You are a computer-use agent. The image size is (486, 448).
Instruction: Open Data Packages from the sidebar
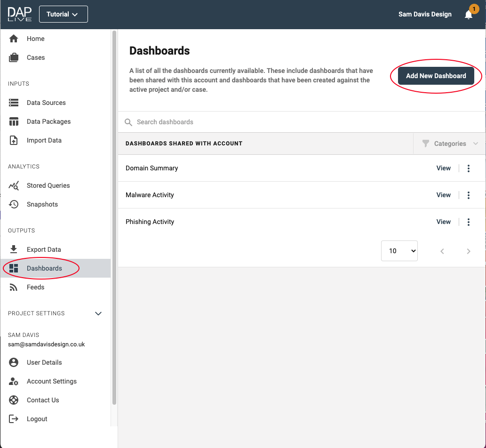(x=48, y=121)
